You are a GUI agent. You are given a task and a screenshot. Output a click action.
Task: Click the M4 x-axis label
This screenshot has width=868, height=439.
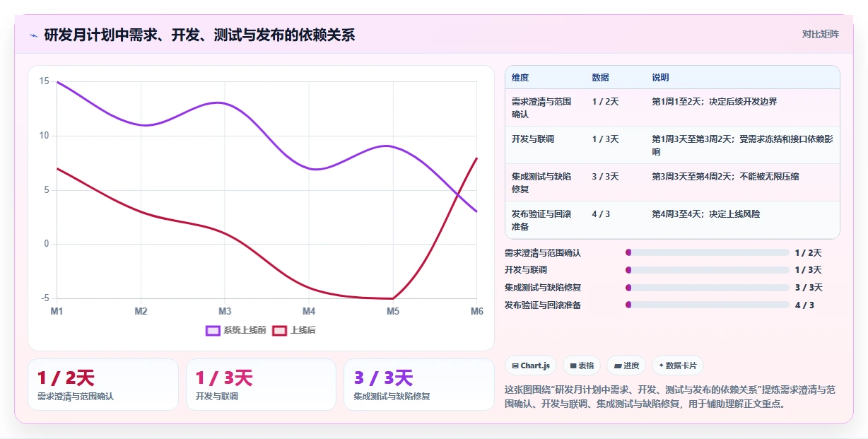click(309, 311)
